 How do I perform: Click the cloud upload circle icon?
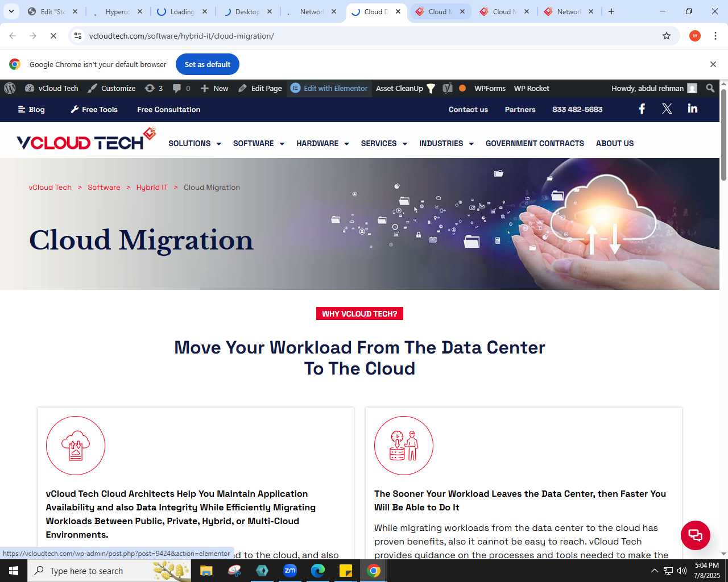(x=76, y=446)
